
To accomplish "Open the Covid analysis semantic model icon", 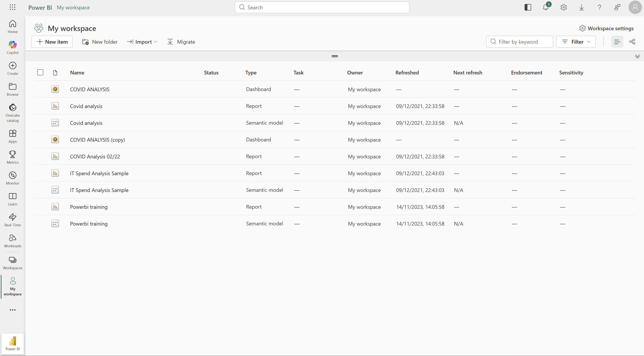I will (x=55, y=123).
